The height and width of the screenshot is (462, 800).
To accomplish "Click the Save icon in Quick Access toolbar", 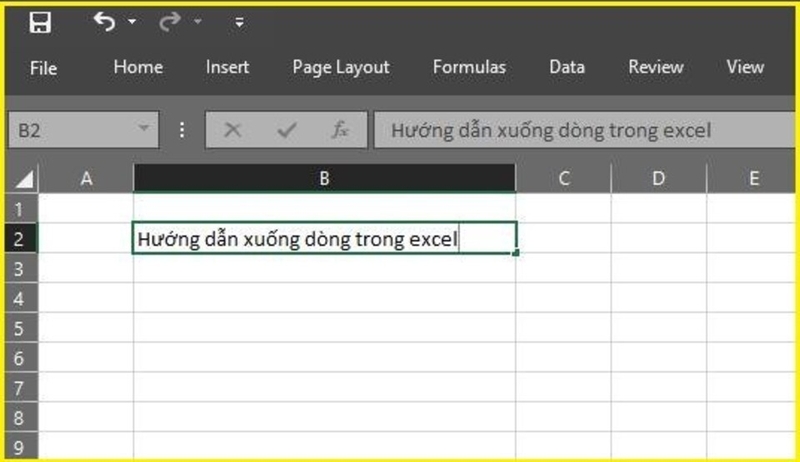I will coord(40,22).
